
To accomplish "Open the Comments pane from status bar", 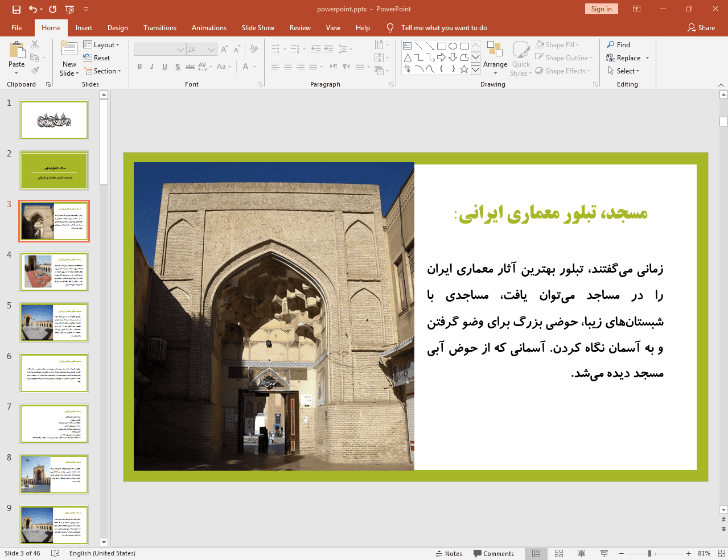I will click(x=493, y=554).
